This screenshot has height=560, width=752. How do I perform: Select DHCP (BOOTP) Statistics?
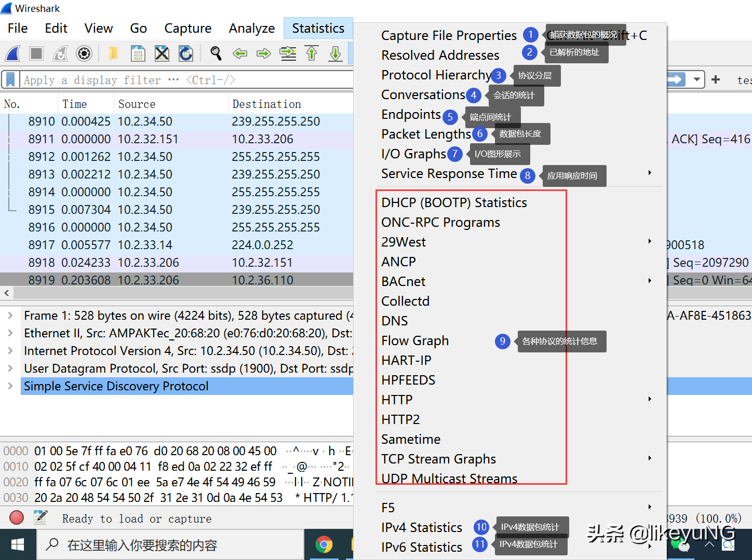point(454,202)
